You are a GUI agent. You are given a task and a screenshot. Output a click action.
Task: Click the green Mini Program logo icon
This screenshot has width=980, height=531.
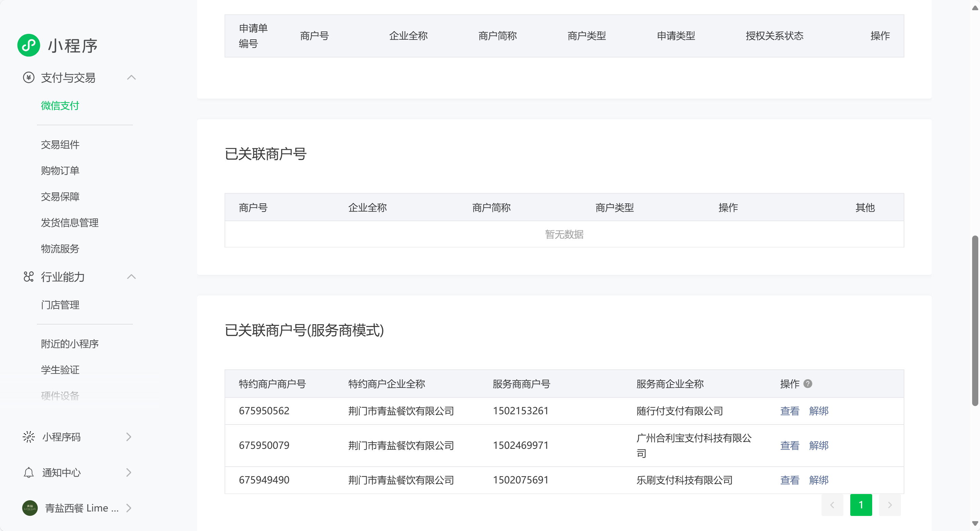tap(28, 45)
